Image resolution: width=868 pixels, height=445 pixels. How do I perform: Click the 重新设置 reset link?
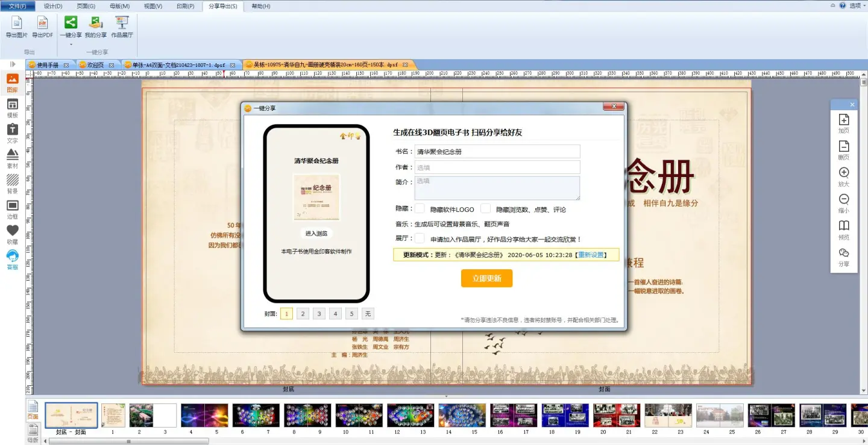click(x=591, y=255)
